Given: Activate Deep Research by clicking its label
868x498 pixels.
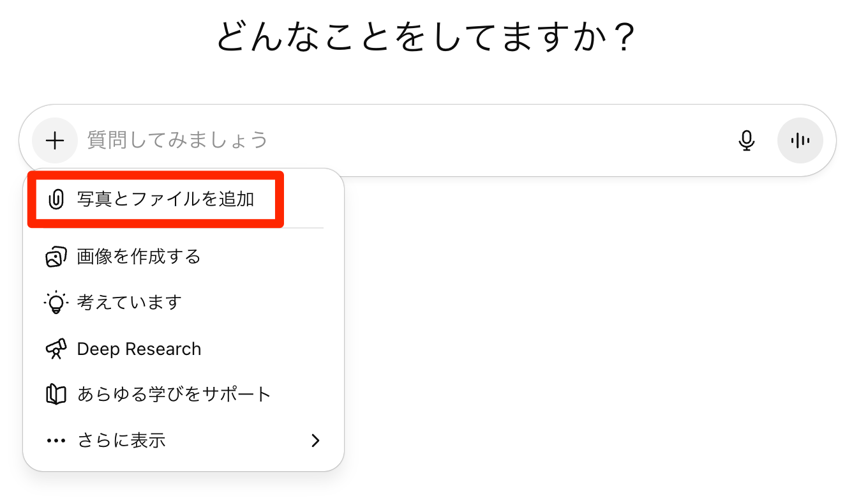Looking at the screenshot, I should (138, 349).
